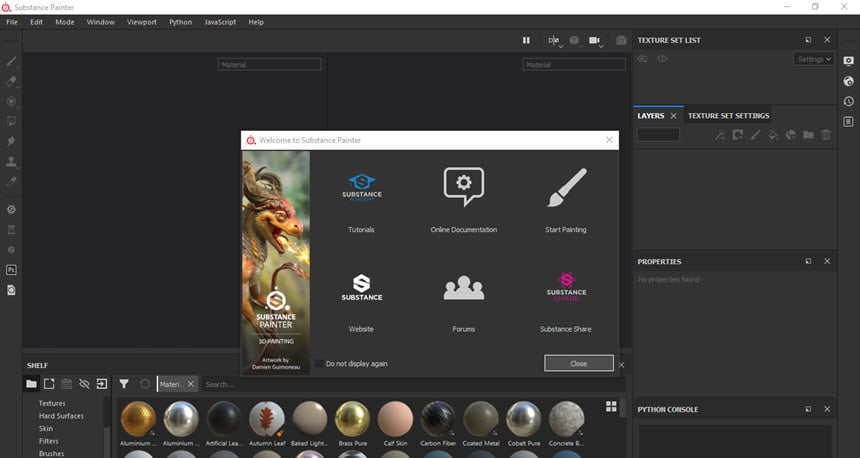Select Textures category in Shelf

[x=52, y=403]
